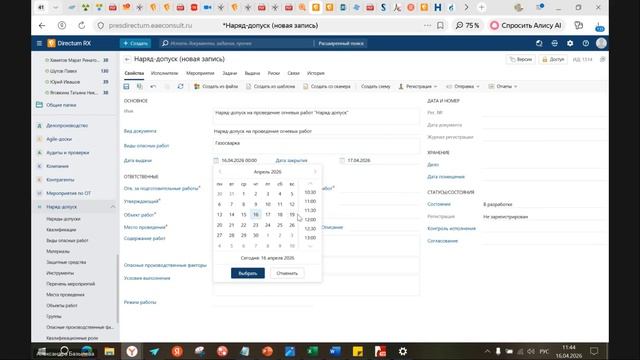640x360 pixels.
Task: Open Telegram from taskbar
Action: coord(154,351)
